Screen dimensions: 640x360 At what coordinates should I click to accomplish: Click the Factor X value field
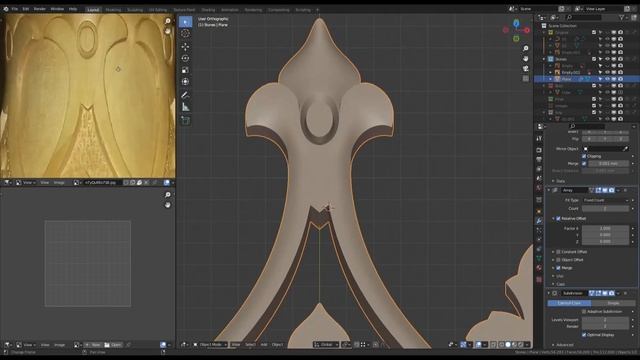tap(605, 228)
